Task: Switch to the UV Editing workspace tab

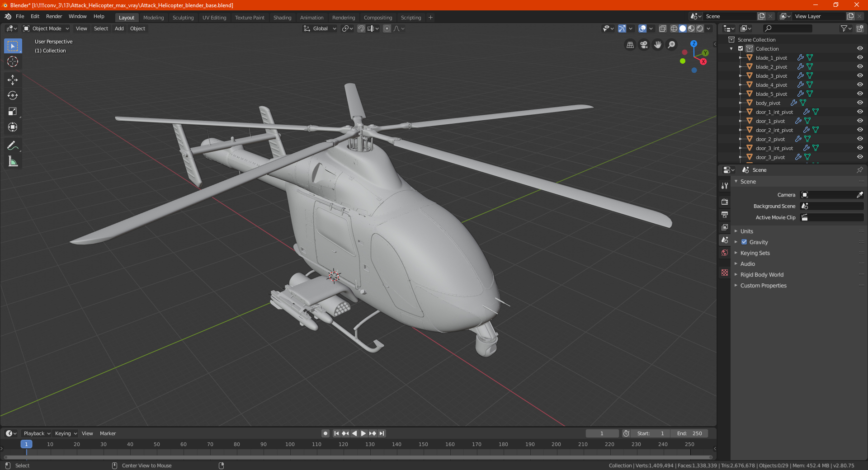Action: coord(214,18)
